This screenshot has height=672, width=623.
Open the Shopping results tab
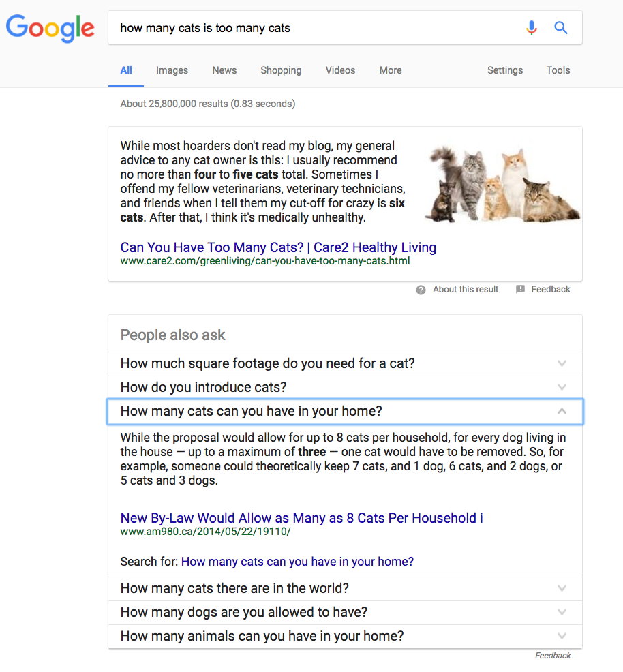(281, 70)
